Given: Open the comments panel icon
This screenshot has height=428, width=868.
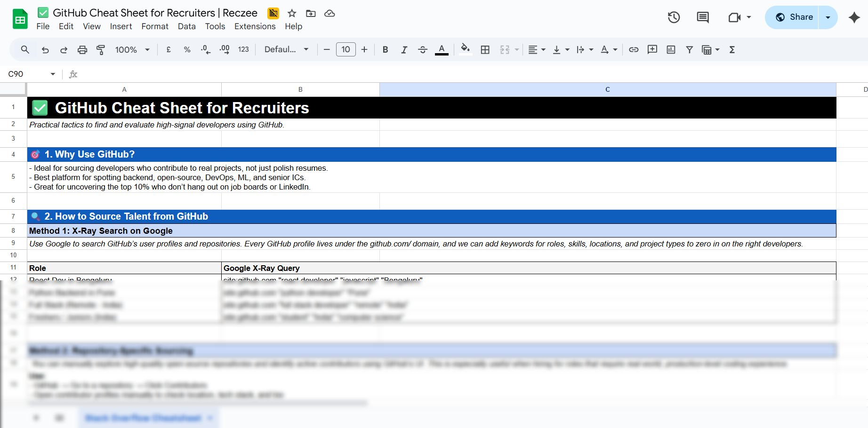Looking at the screenshot, I should 703,17.
